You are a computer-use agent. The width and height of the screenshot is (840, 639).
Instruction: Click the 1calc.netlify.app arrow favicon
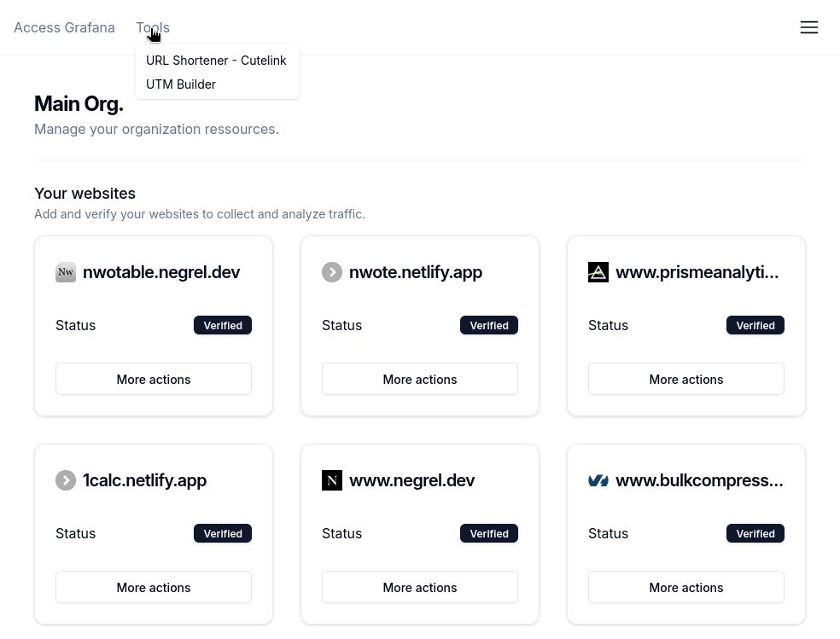coord(66,480)
